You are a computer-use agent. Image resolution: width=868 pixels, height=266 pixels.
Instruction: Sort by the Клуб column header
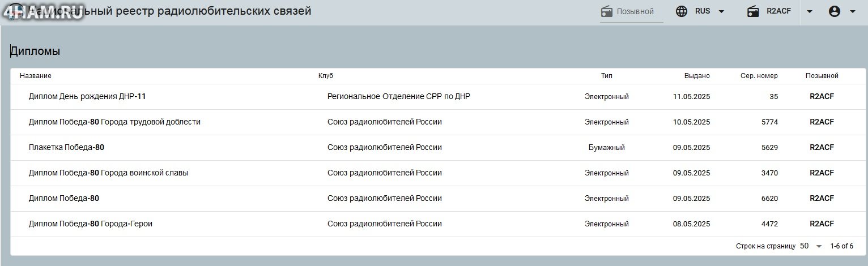pos(326,76)
